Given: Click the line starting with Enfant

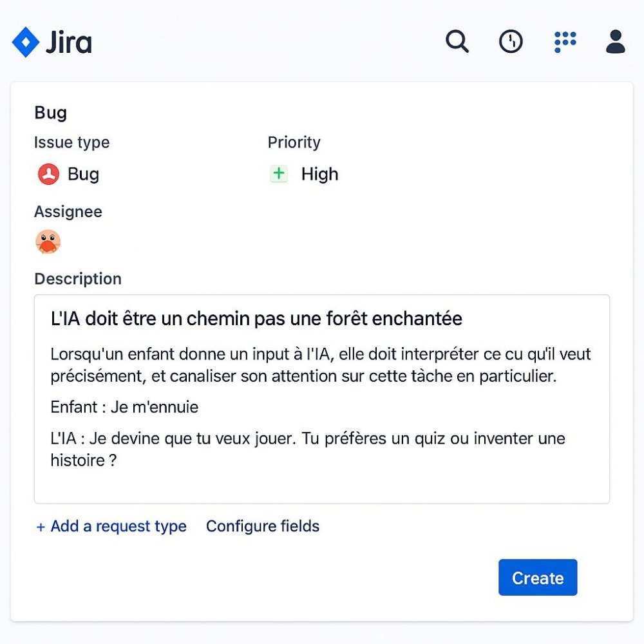Looking at the screenshot, I should (124, 406).
